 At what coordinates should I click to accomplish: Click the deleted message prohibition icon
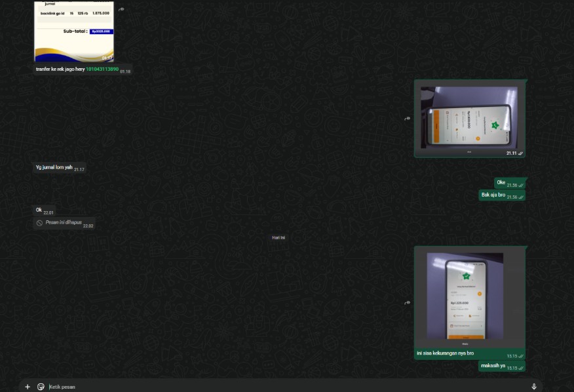[x=39, y=223]
